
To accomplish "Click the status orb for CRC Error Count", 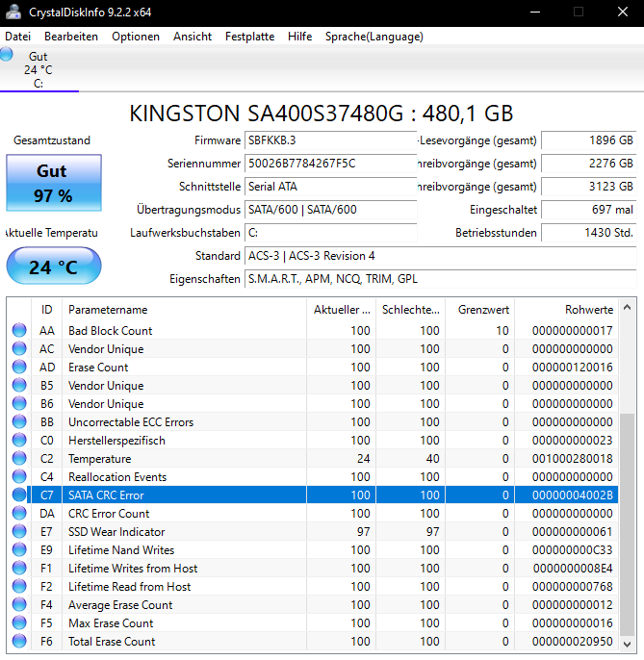I will pos(19,514).
